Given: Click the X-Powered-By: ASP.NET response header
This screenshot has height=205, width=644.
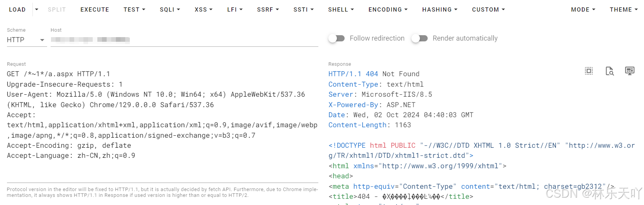Looking at the screenshot, I should point(372,105).
